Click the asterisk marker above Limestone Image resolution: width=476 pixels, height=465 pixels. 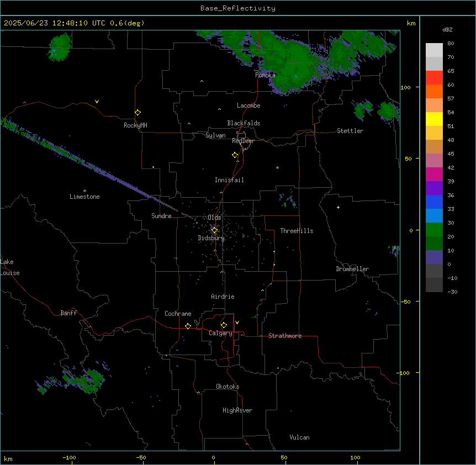coord(84,191)
